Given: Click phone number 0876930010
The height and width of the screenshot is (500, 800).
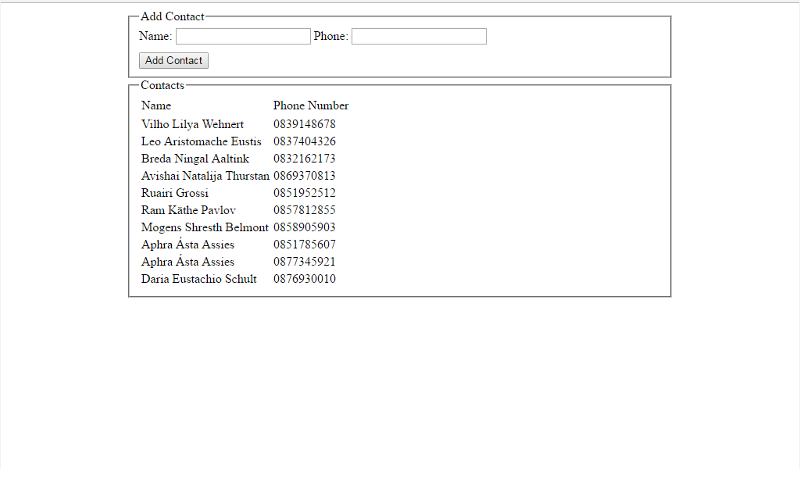Looking at the screenshot, I should (x=304, y=279).
